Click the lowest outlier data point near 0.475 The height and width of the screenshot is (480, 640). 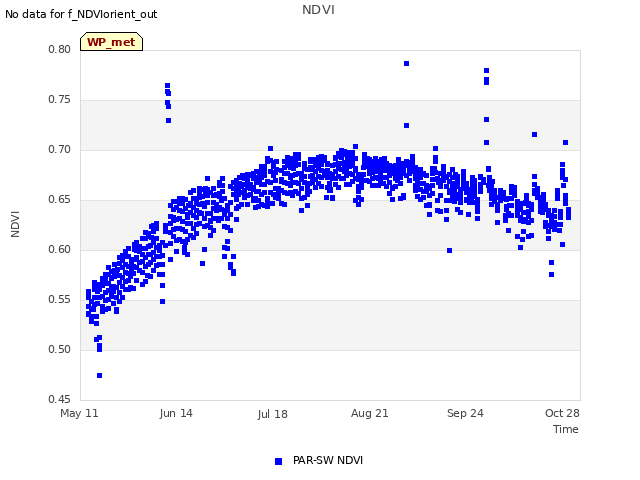(100, 376)
